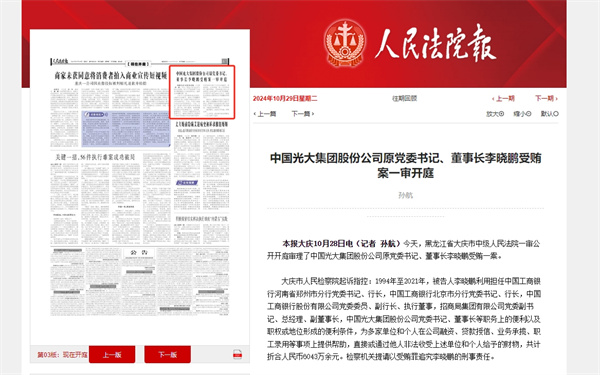600x375 pixels.
Task: Open 往期回顾 past issues archive
Action: click(x=404, y=99)
